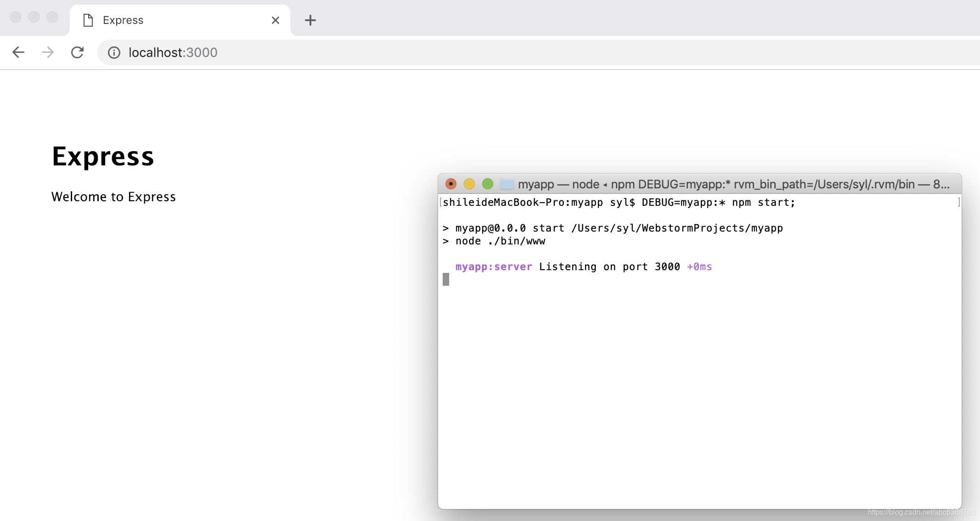Viewport: 980px width, 521px height.
Task: Click the browser forward arrow
Action: click(x=48, y=52)
